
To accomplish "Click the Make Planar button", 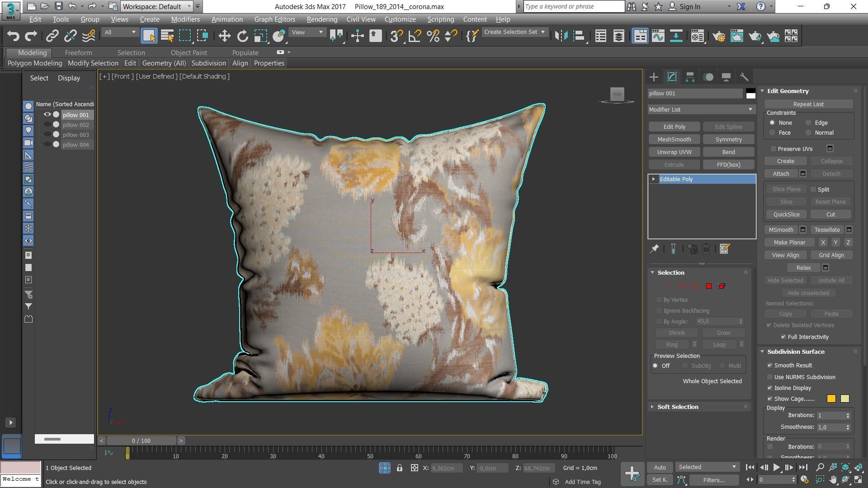I will point(789,243).
